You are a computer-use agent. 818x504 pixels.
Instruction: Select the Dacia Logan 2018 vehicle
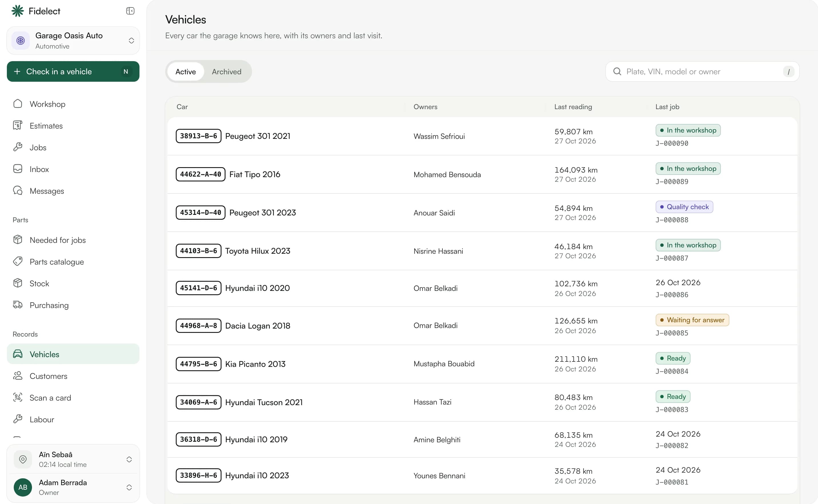(x=482, y=326)
